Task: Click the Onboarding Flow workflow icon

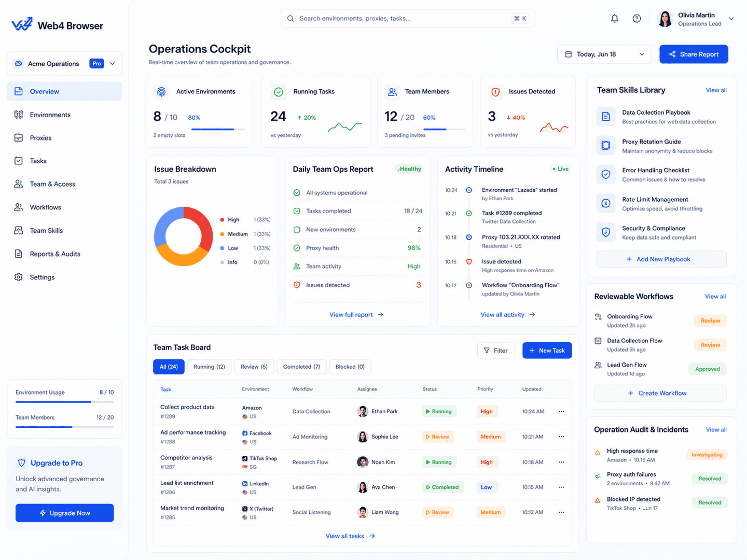Action: [x=598, y=317]
